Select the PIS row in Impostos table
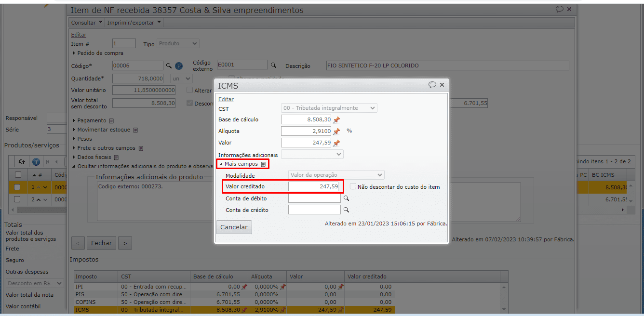644x316 pixels. point(234,294)
